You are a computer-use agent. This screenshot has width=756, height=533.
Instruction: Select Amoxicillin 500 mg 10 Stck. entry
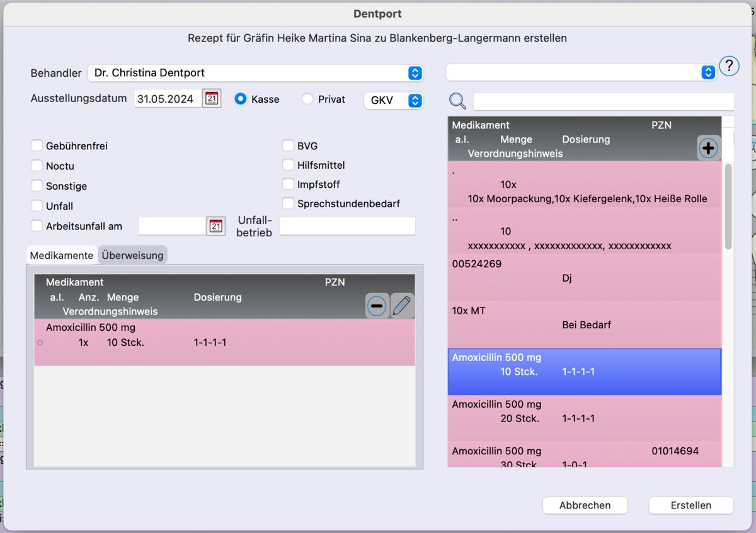(584, 372)
